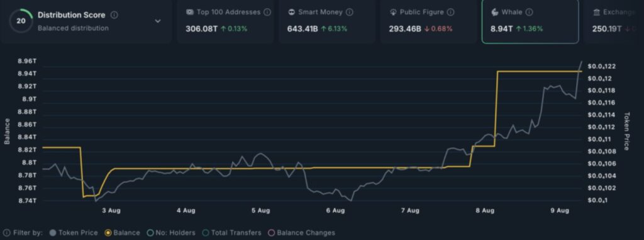Open info icon next to Public Figure

(x=451, y=13)
